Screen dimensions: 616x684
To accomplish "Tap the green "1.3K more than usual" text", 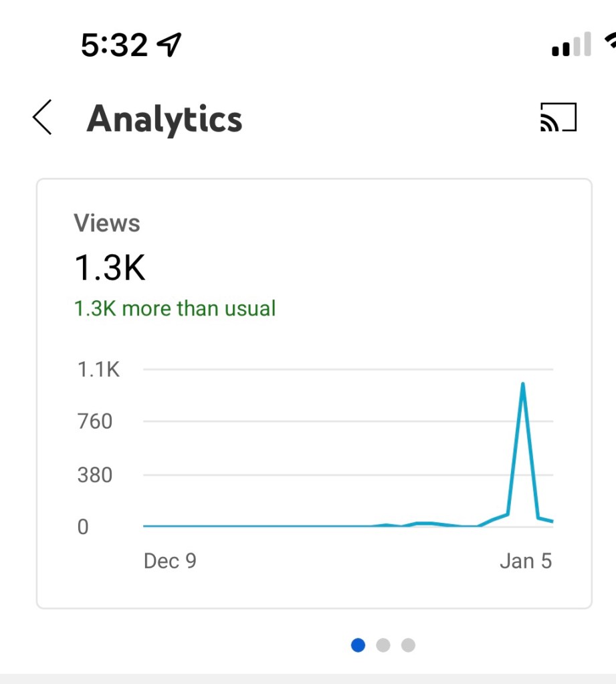I will click(175, 309).
